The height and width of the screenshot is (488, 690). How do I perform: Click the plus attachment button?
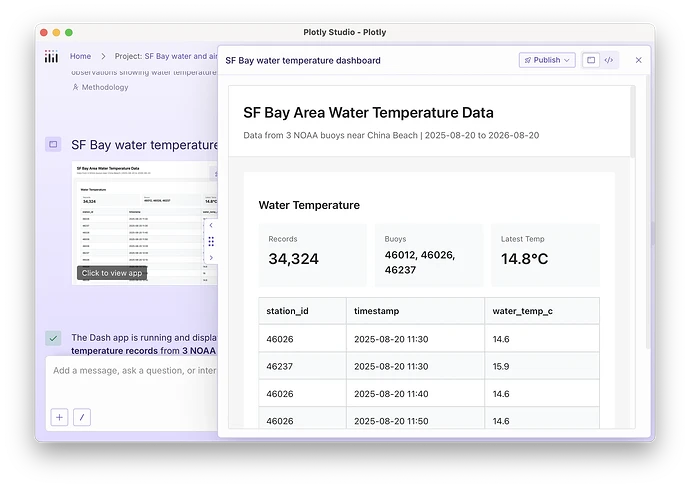click(x=59, y=417)
